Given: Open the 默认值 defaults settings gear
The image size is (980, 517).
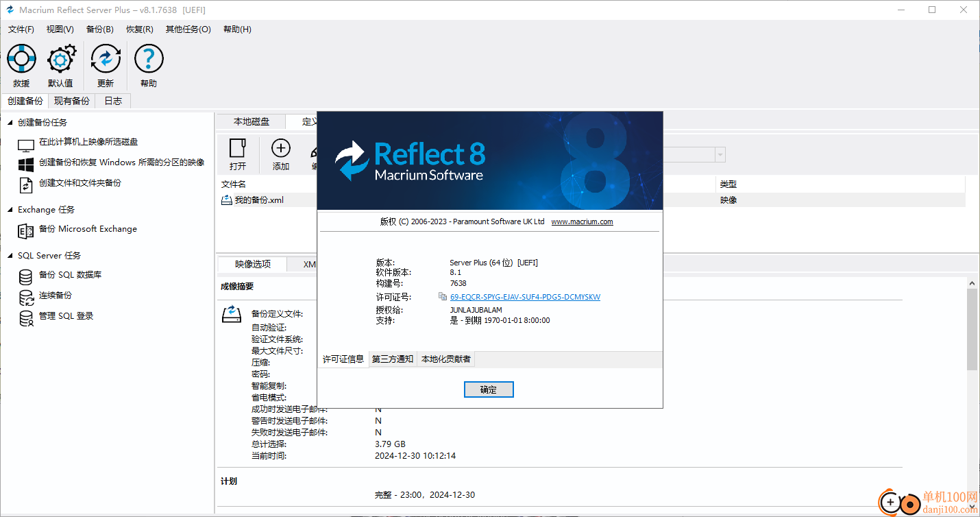Looking at the screenshot, I should 60,67.
